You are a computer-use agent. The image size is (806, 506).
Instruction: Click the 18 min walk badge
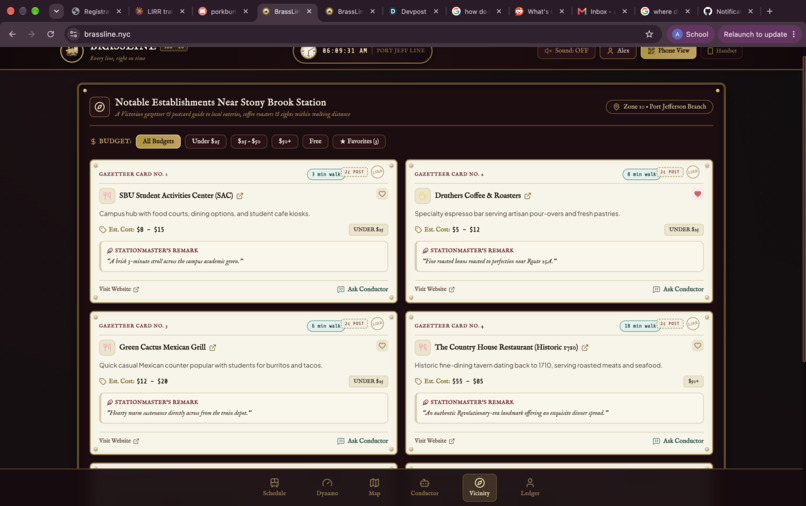click(x=639, y=326)
